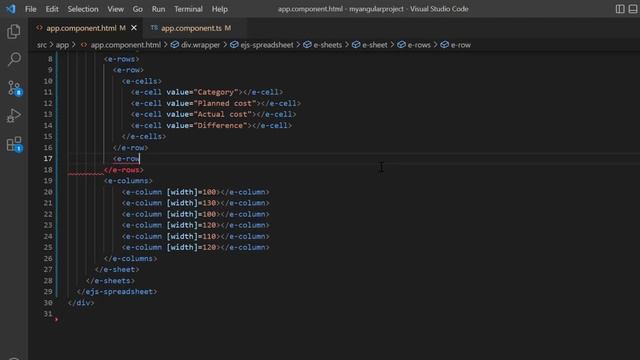Open the Extensions view

[x=14, y=144]
